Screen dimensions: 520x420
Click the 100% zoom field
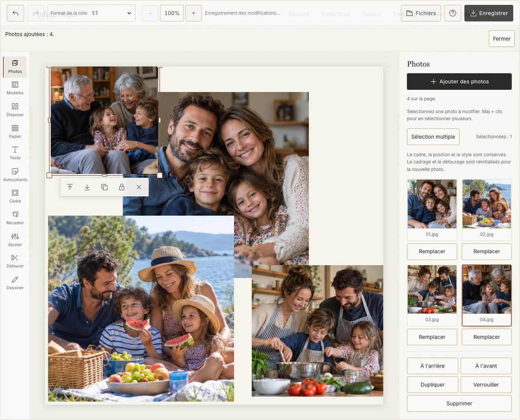point(172,13)
